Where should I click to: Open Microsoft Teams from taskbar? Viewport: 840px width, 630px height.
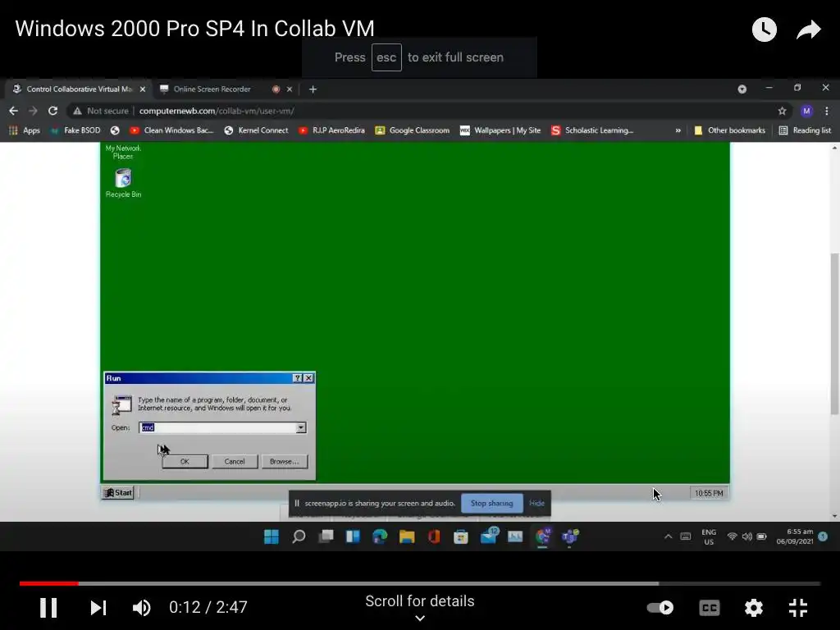click(x=570, y=536)
